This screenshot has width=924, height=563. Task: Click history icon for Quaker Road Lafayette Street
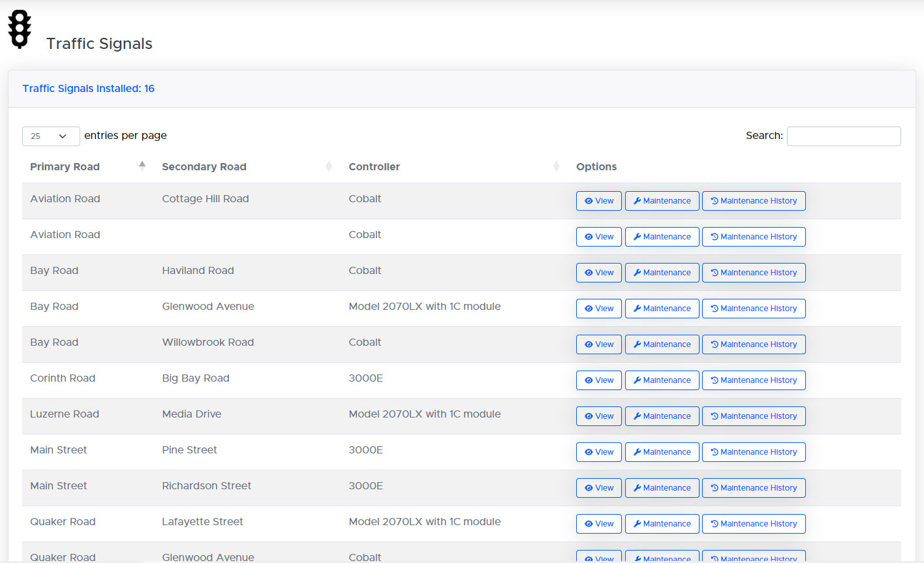point(715,524)
